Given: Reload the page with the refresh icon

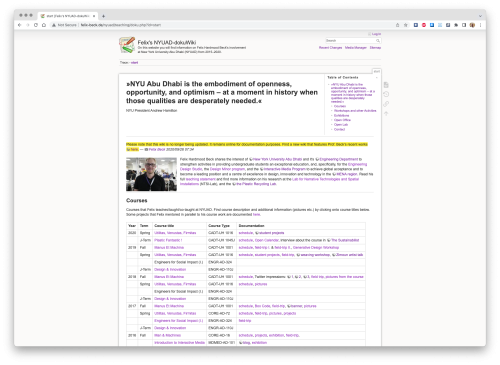Looking at the screenshot, I should [x=36, y=25].
